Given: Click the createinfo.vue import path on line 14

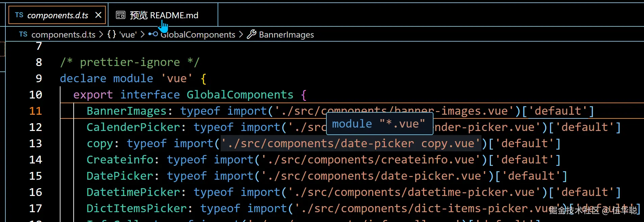Looking at the screenshot, I should pos(371,160).
